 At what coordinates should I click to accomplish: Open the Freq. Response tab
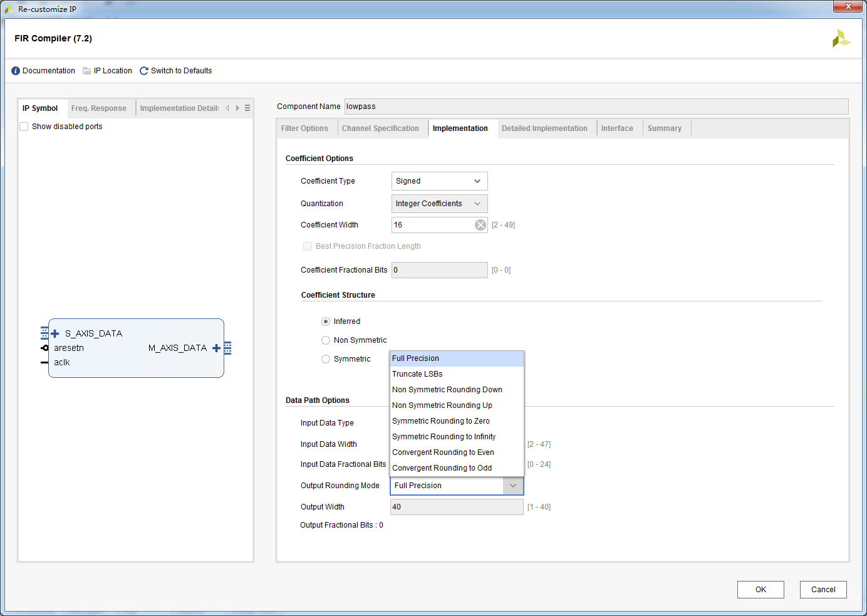coord(99,108)
